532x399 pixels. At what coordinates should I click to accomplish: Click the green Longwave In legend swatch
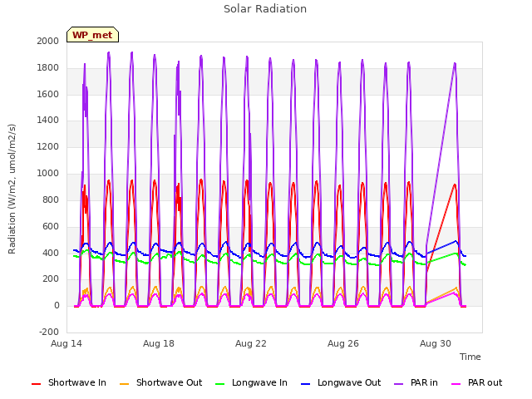click(219, 384)
